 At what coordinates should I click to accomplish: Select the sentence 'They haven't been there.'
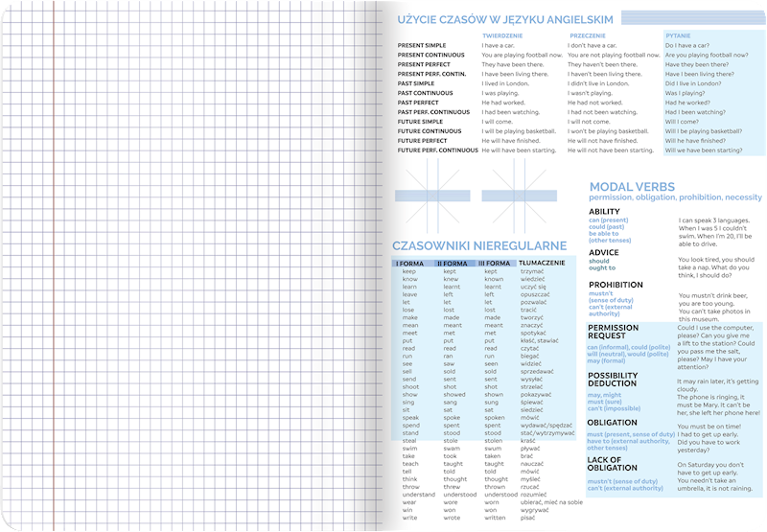pyautogui.click(x=602, y=64)
